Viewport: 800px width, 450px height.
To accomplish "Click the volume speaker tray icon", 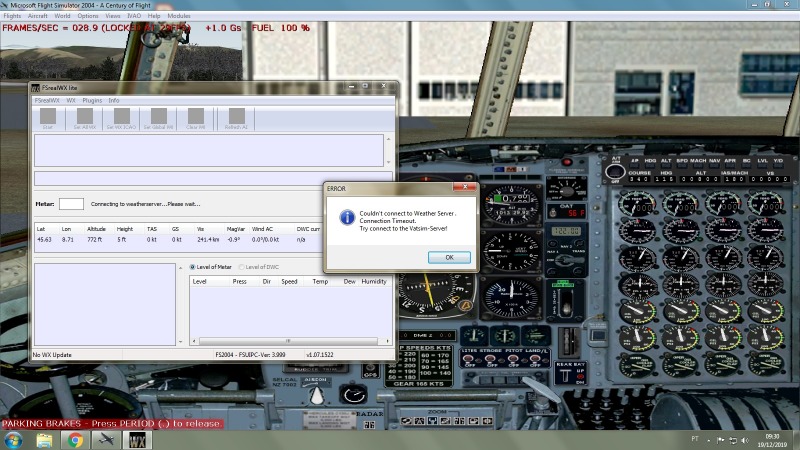I will point(745,440).
